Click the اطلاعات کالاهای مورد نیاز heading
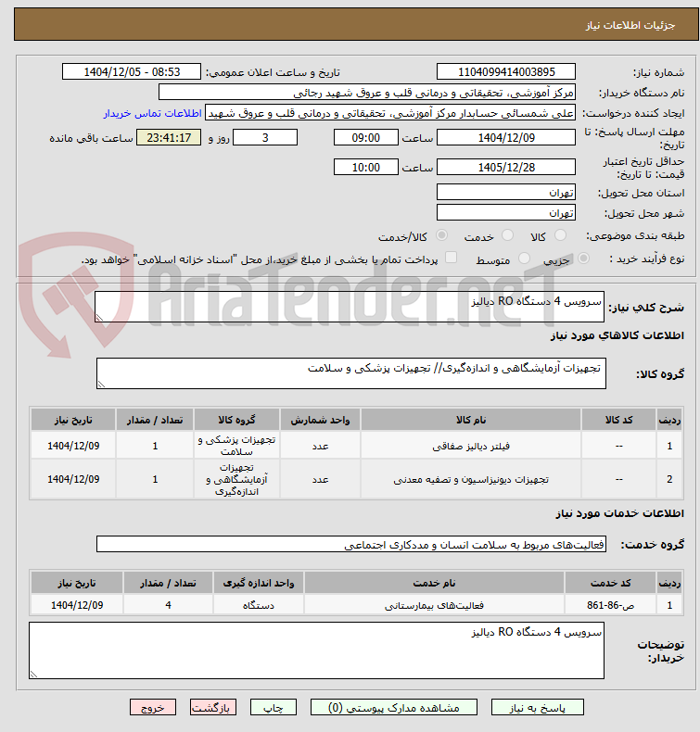This screenshot has width=700, height=732. (x=617, y=335)
